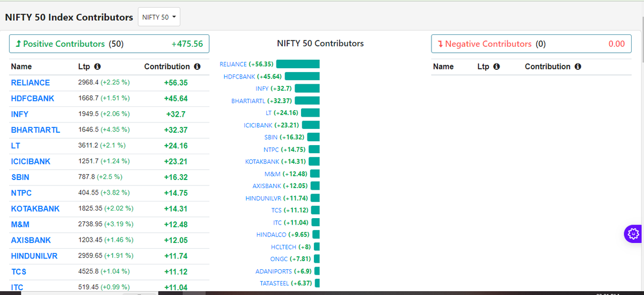Open the TCS stock link in table

(x=19, y=272)
